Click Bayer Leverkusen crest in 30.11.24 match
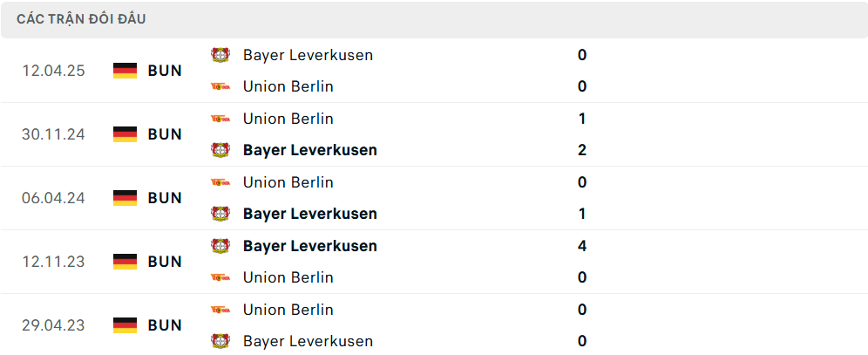 [220, 150]
